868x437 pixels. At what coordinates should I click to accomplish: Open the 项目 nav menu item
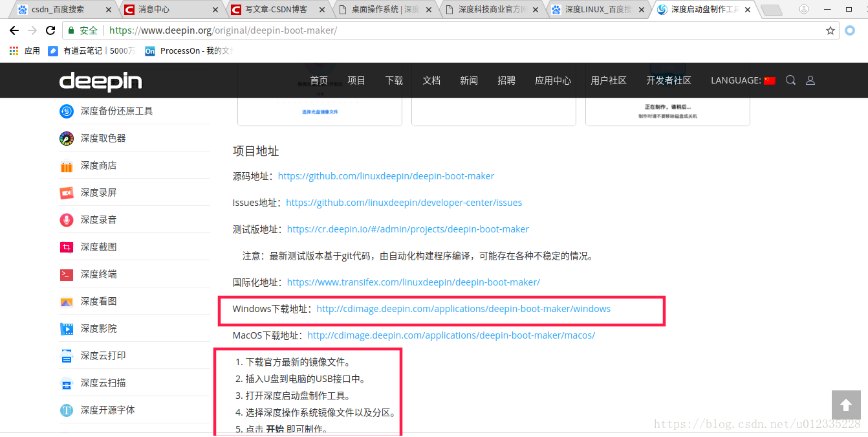[356, 80]
